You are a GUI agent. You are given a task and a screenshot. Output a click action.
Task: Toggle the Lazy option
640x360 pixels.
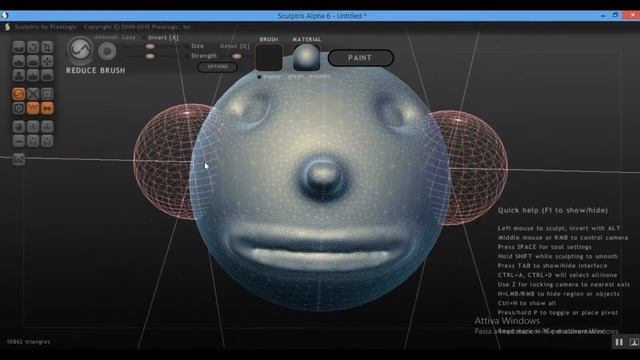pyautogui.click(x=128, y=37)
